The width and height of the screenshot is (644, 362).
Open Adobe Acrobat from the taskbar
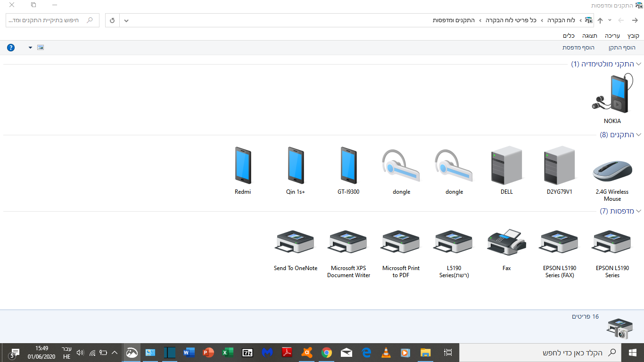coord(287,352)
